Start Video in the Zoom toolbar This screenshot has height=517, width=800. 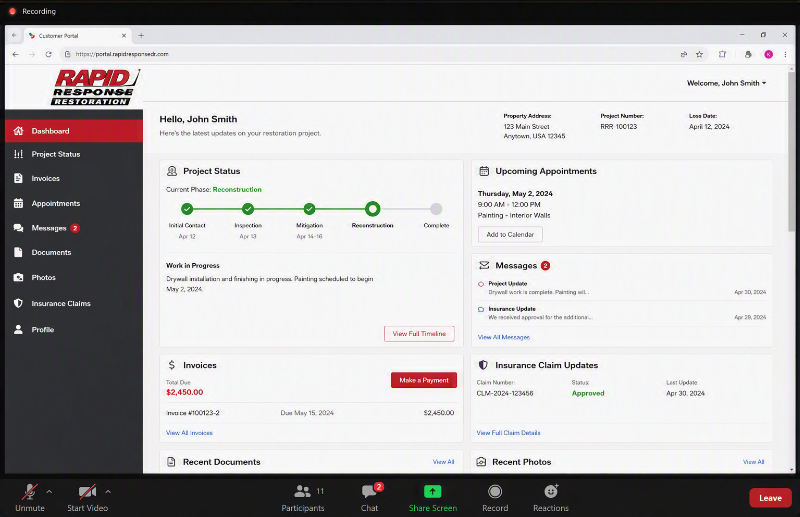tap(87, 498)
